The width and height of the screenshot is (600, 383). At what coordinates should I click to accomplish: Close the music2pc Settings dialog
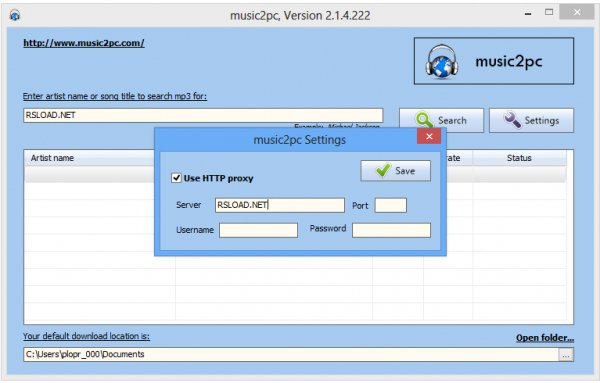pos(429,136)
